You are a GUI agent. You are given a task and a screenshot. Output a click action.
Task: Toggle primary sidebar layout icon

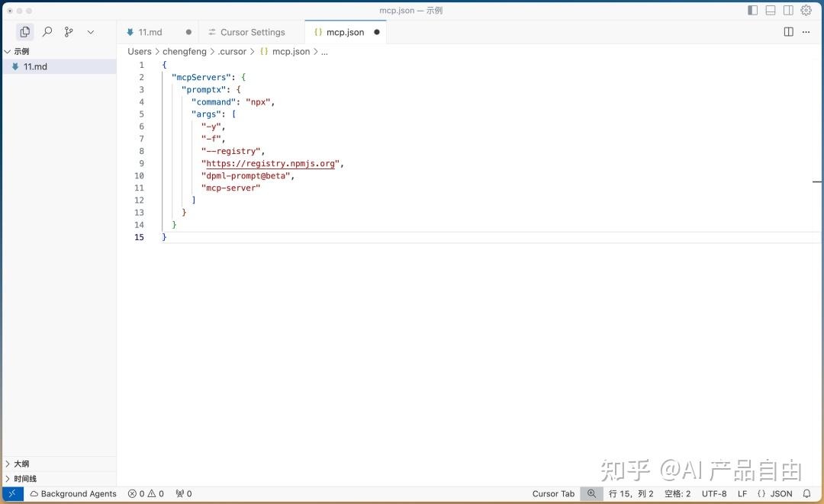point(752,10)
